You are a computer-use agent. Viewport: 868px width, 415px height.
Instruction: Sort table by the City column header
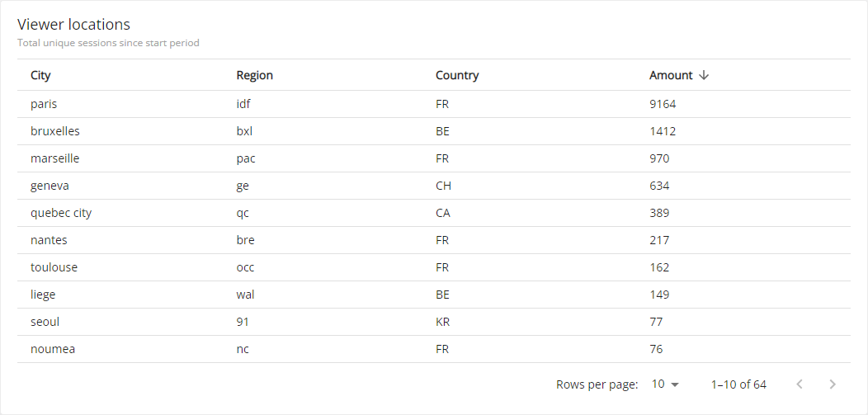click(x=40, y=75)
